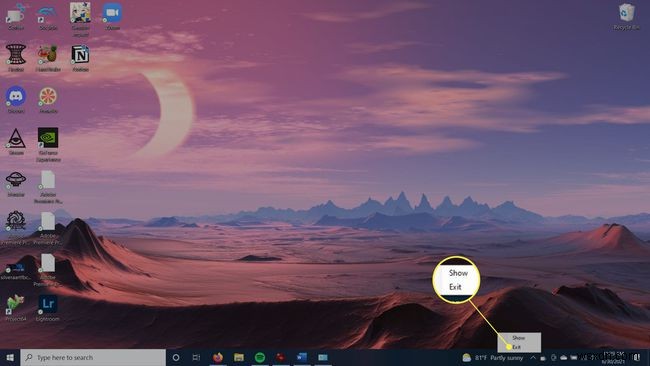
Task: Select the Lightroom desktop shortcut
Action: [x=48, y=308]
